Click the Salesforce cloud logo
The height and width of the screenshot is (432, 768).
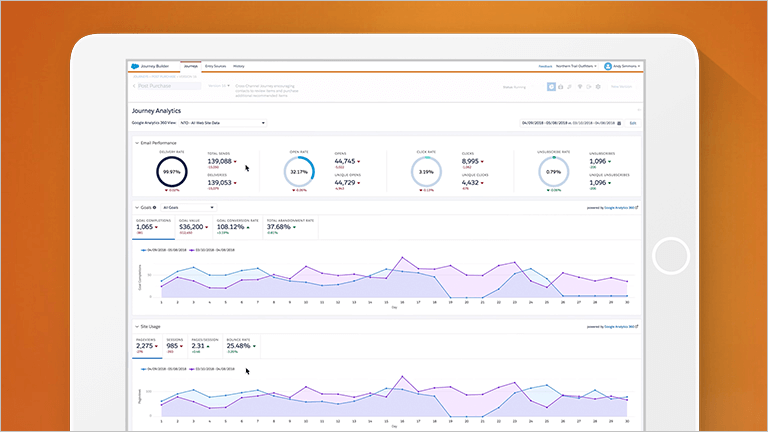pos(135,66)
